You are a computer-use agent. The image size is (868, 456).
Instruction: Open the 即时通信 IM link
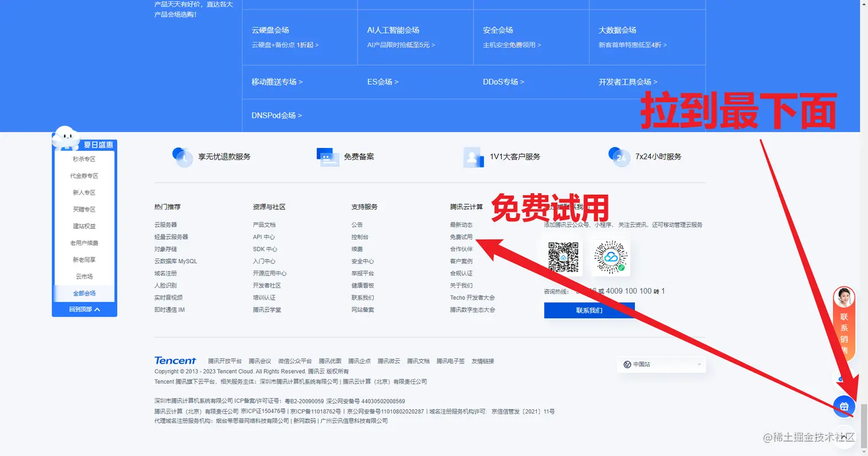(x=169, y=310)
